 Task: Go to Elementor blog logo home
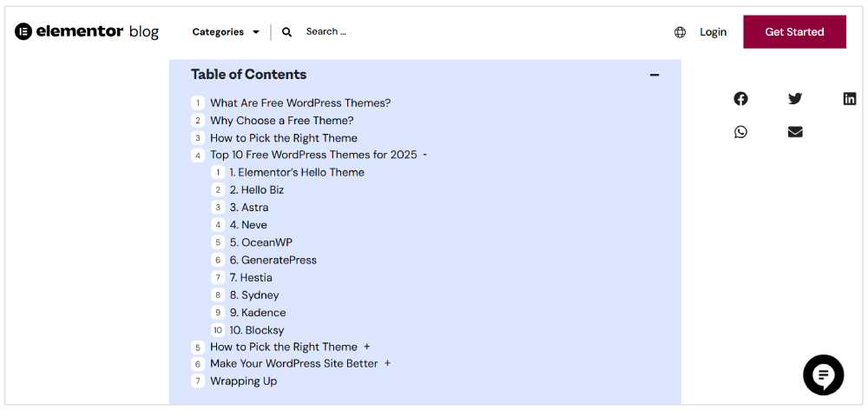[87, 32]
